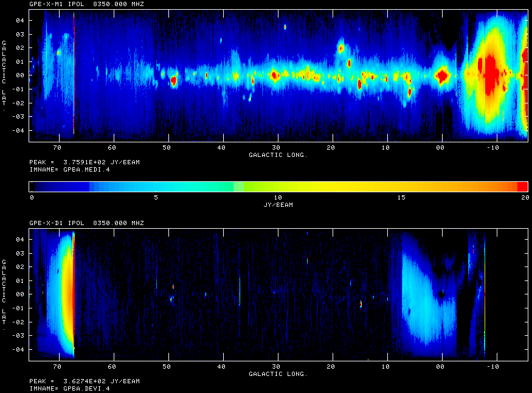
Task: Click the red source near longitude 49 in GPB-X-M1
Action: [x=174, y=81]
